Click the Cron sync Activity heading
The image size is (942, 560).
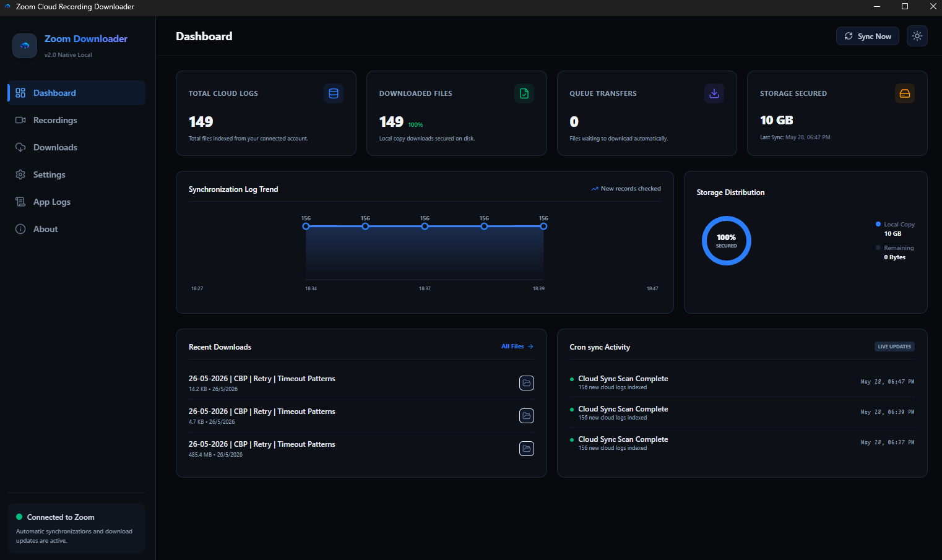tap(600, 347)
